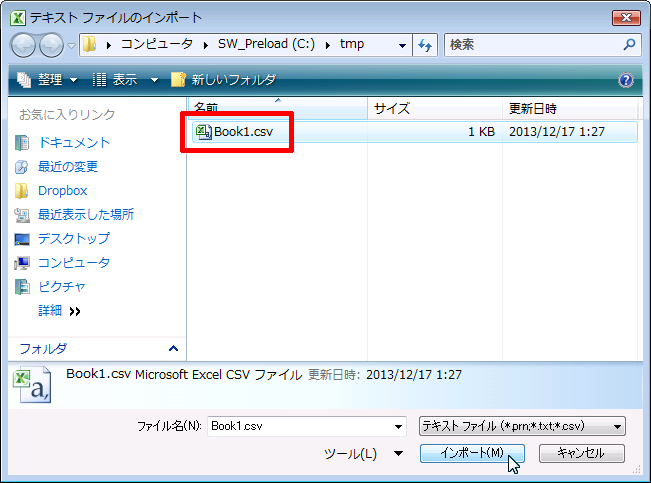Click the デスクトップ icon
Image resolution: width=651 pixels, height=483 pixels.
point(22,239)
